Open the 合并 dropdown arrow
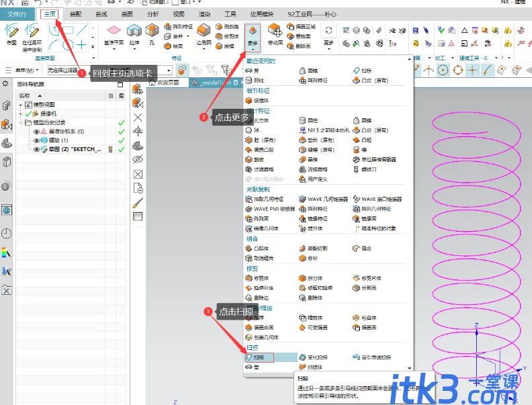532x405 pixels. click(x=187, y=36)
